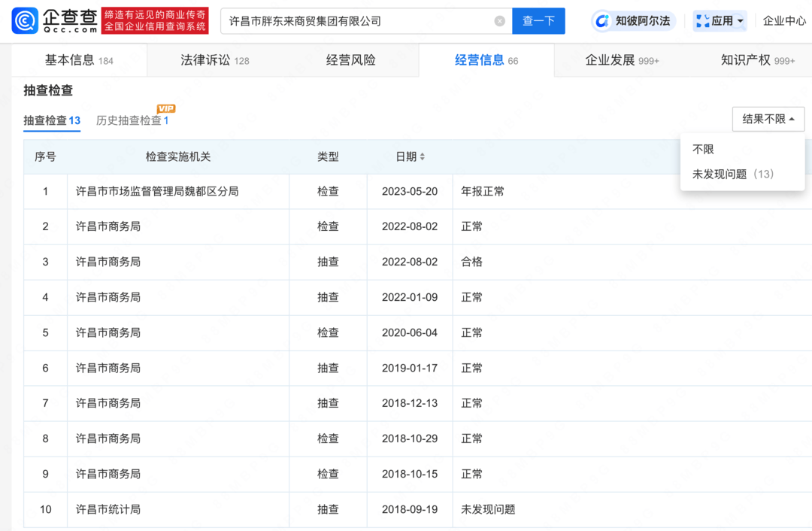This screenshot has height=531, width=812.
Task: Select the 抽查检查 13 tab
Action: [x=51, y=120]
